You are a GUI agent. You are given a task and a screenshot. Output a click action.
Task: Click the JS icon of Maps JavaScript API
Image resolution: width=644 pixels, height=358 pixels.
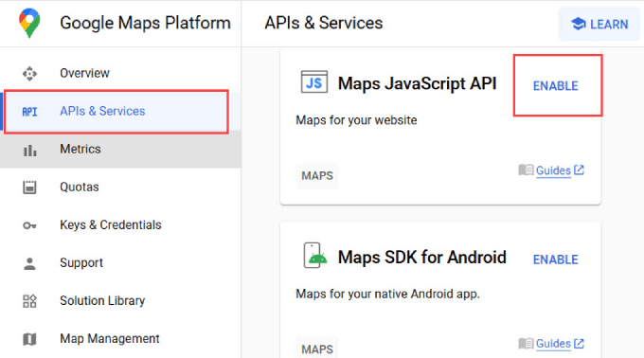point(314,82)
